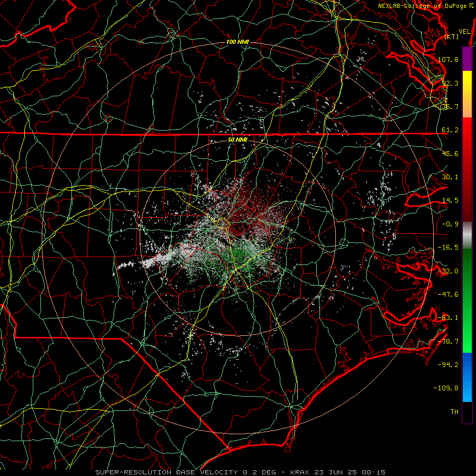This screenshot has height=476, width=476.
Task: Click the green segment of the velocity scale
Action: (x=467, y=300)
